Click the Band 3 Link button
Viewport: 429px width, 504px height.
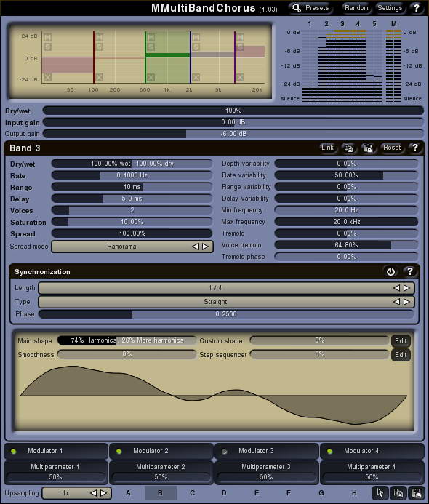coord(327,148)
